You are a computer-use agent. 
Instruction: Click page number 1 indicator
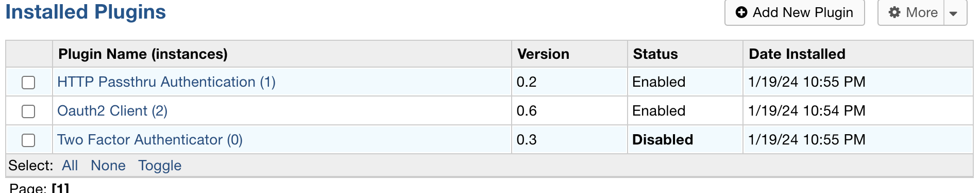[x=60, y=188]
